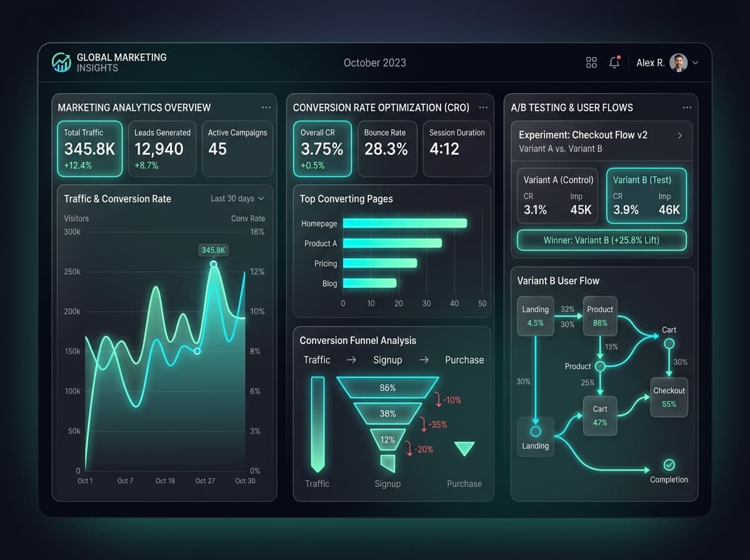Image resolution: width=750 pixels, height=560 pixels.
Task: Choose the Variant B (Test) card
Action: [x=646, y=196]
